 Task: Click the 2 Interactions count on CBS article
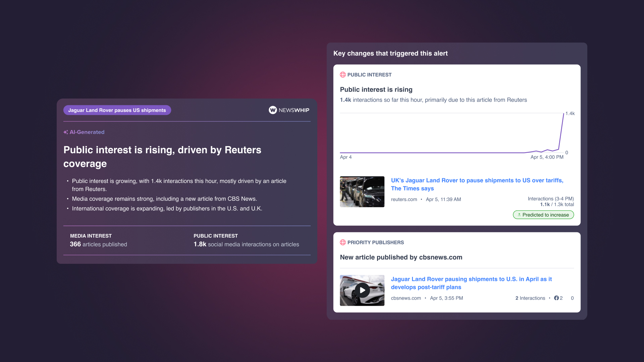(x=530, y=298)
